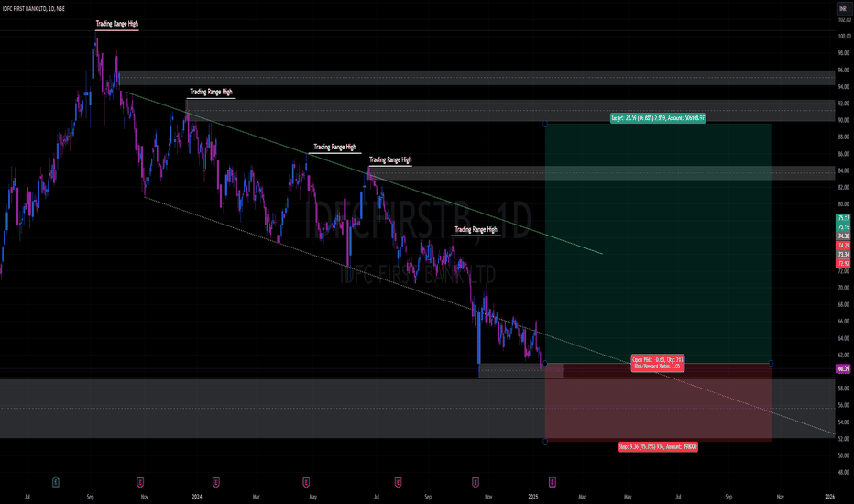The height and width of the screenshot is (504, 854).
Task: Select the Trading Range High label near 86.00
Action: coord(335,148)
